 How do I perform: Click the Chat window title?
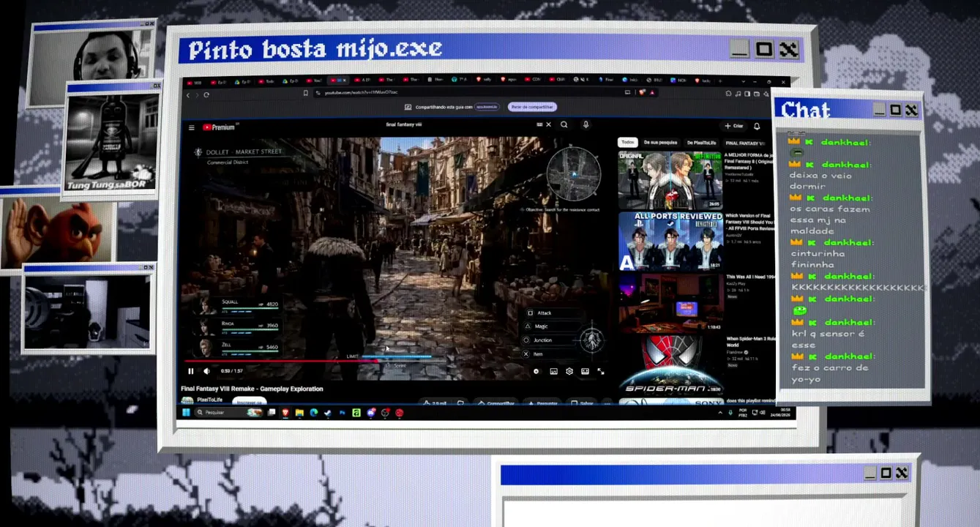[x=805, y=110]
